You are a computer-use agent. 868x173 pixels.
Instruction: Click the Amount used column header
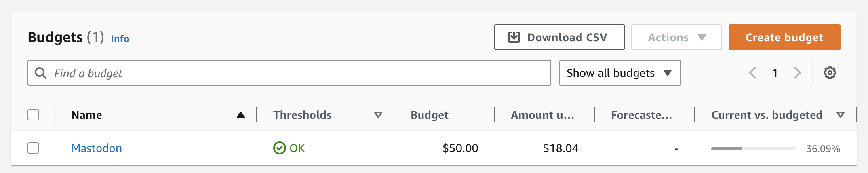click(x=542, y=115)
